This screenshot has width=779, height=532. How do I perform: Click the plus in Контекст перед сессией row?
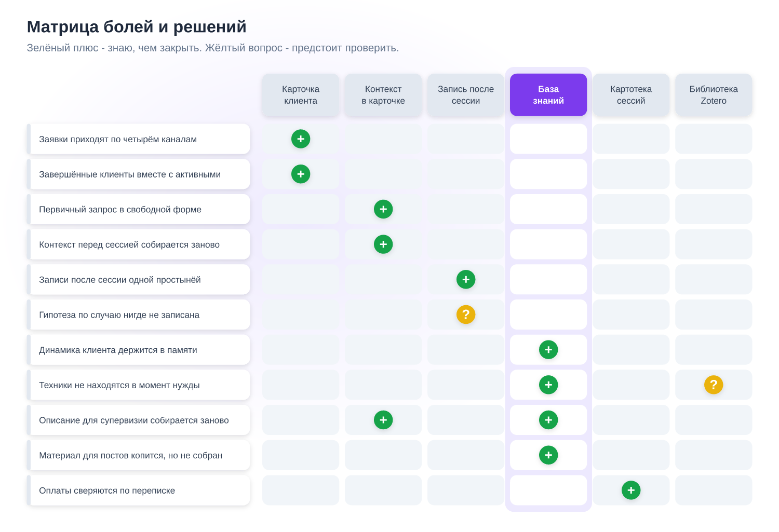383,244
